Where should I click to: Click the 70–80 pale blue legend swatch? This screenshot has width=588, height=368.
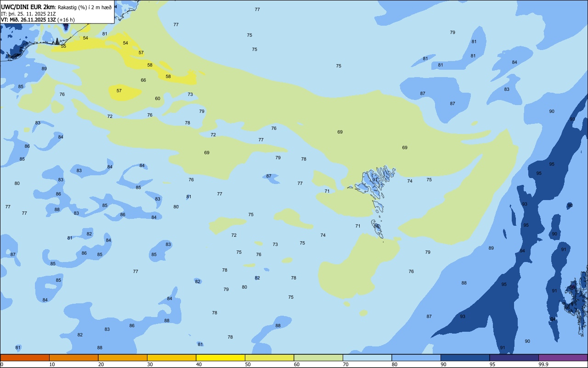(x=367, y=357)
